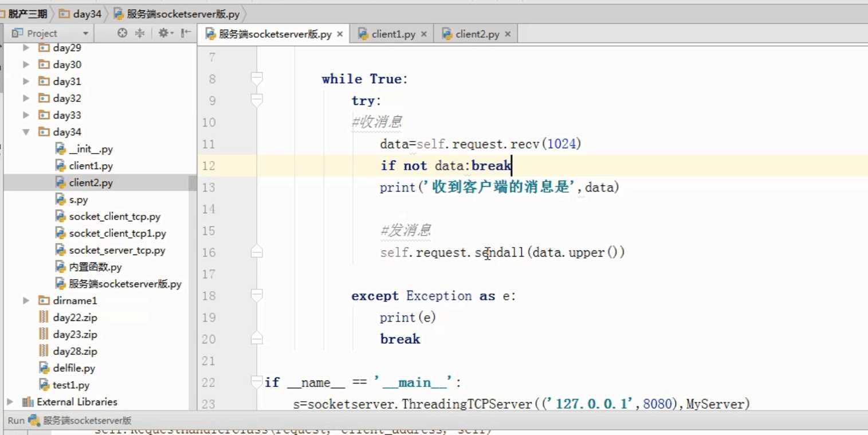
Task: Expand the dirname1 folder
Action: tap(26, 300)
